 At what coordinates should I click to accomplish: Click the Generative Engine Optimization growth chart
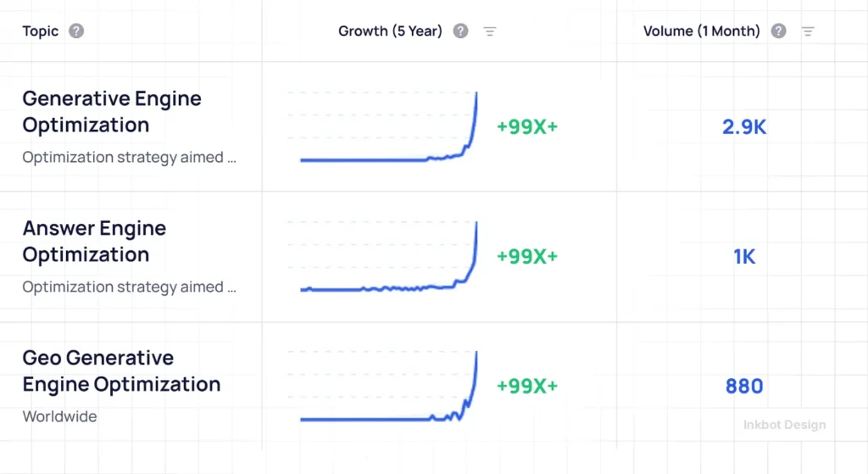[x=389, y=127]
